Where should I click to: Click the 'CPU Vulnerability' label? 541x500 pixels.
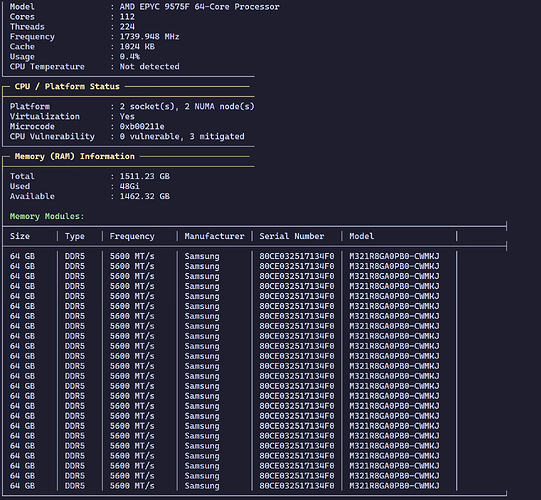click(x=52, y=136)
